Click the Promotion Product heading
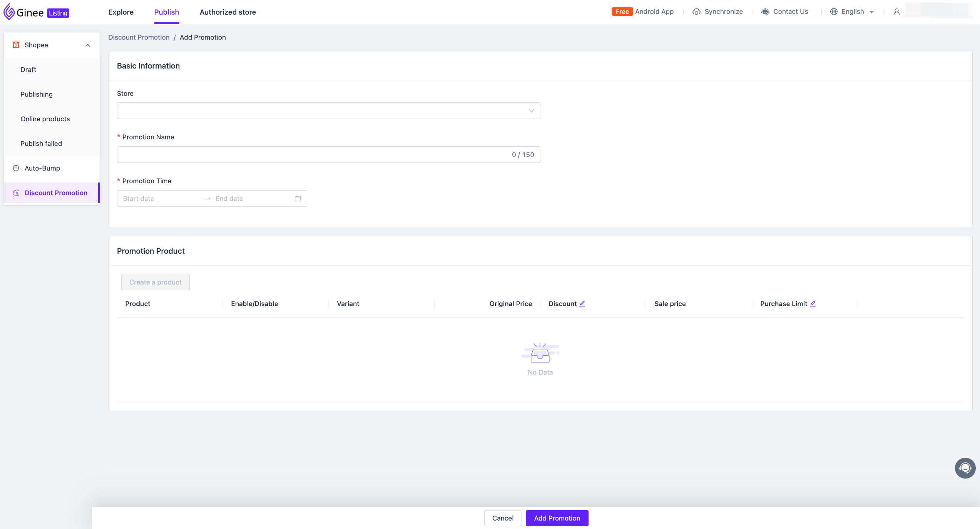This screenshot has width=980, height=529. [x=151, y=251]
